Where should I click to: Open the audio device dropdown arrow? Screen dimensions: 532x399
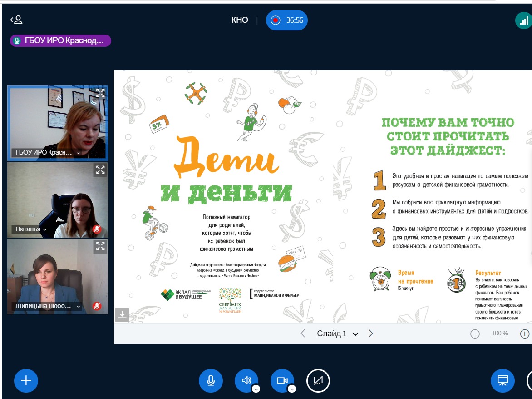(256, 389)
